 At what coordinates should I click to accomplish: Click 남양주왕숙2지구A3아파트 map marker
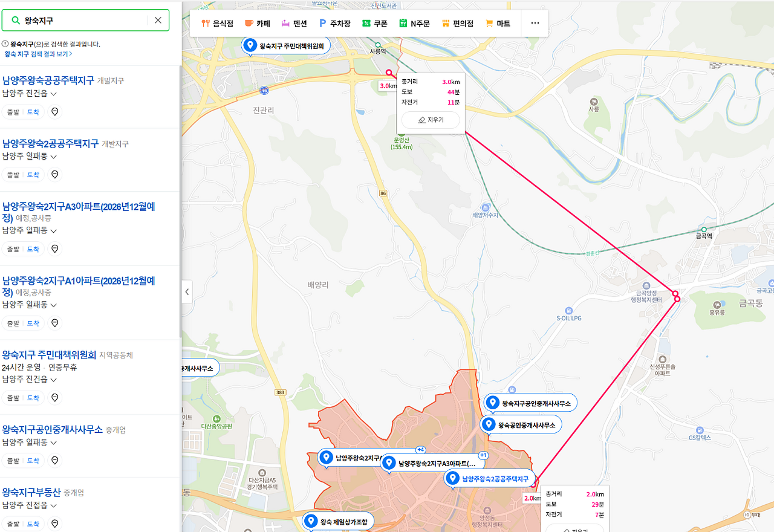click(432, 464)
